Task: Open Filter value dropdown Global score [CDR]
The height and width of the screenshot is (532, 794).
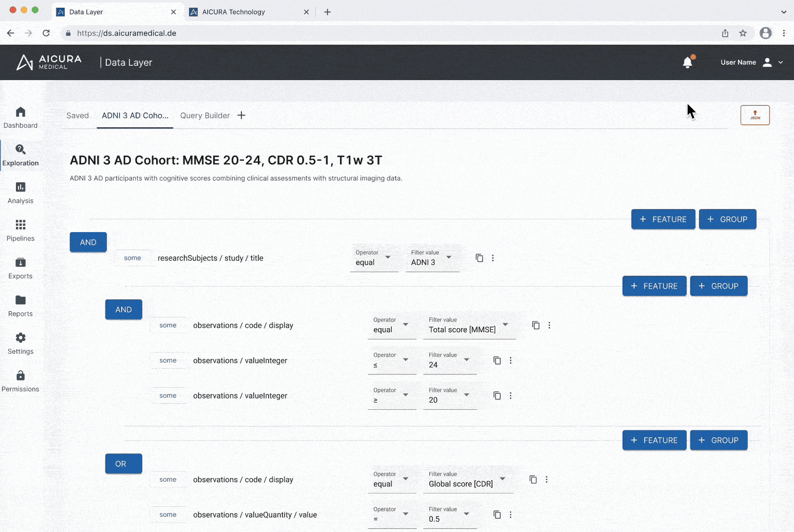Action: click(468, 480)
